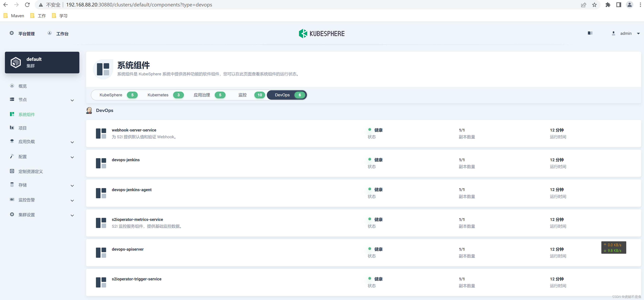Click the share page icon in address bar
The height and width of the screenshot is (300, 644).
pyautogui.click(x=583, y=5)
